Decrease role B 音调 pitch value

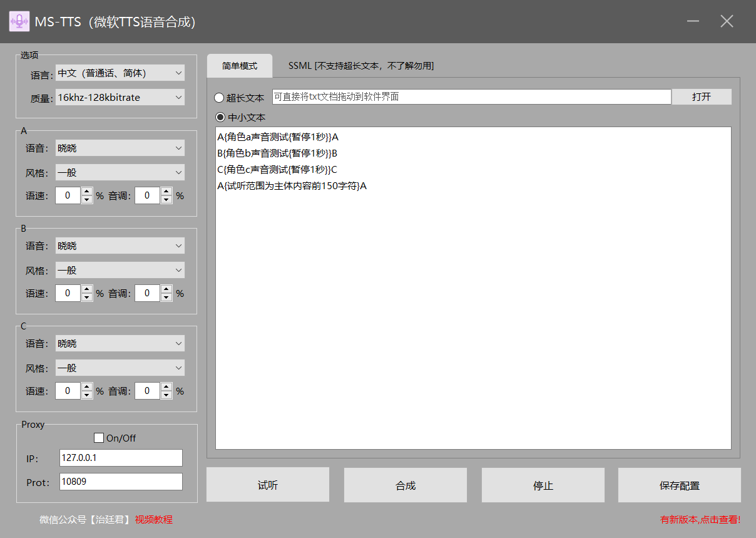pos(166,297)
